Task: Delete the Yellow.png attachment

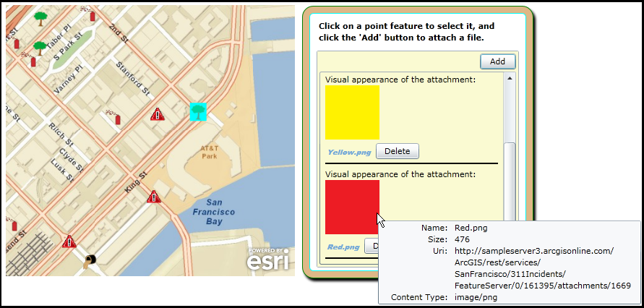Action: (397, 151)
